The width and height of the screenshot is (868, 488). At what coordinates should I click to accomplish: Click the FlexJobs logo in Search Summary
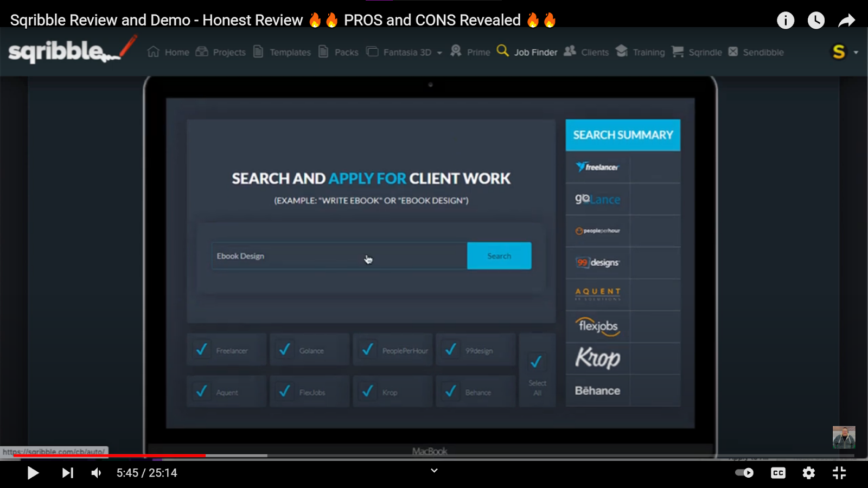click(597, 326)
